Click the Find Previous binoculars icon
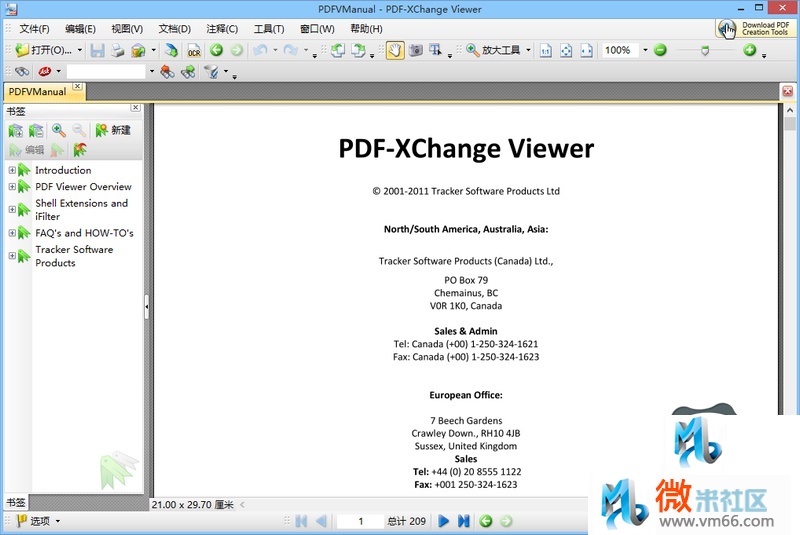 [x=167, y=71]
